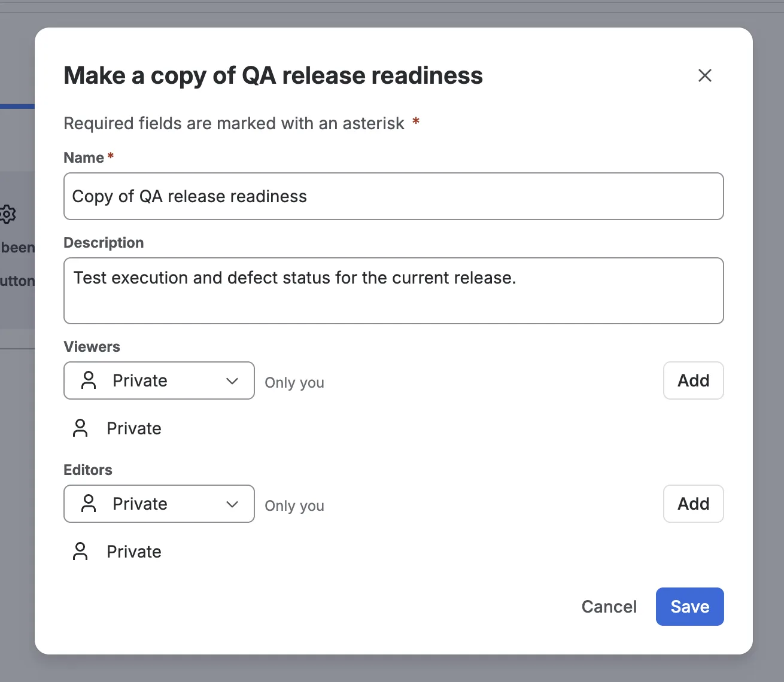Click the Private entry under Viewers list

134,428
